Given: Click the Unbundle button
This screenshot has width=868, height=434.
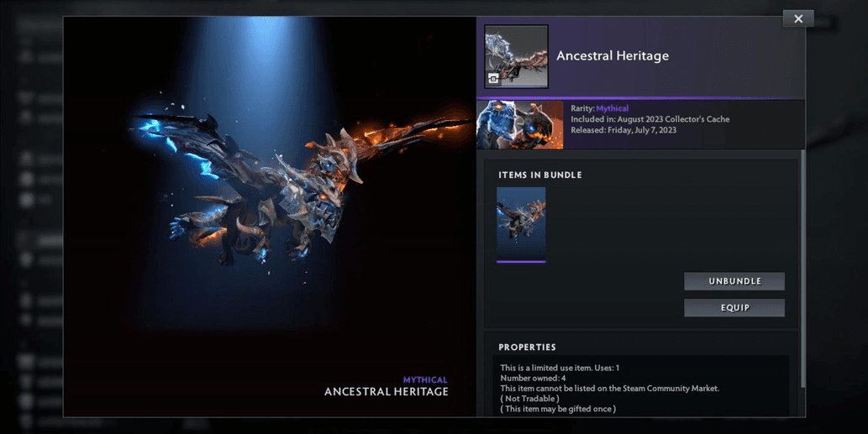Looking at the screenshot, I should coord(734,281).
